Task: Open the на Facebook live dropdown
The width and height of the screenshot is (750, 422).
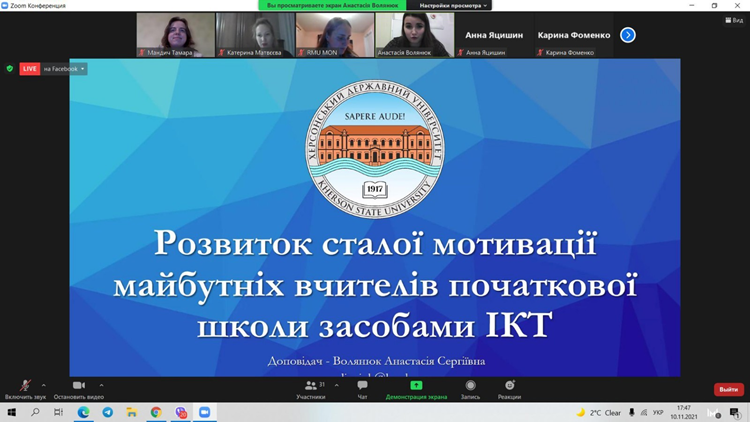Action: tap(64, 69)
